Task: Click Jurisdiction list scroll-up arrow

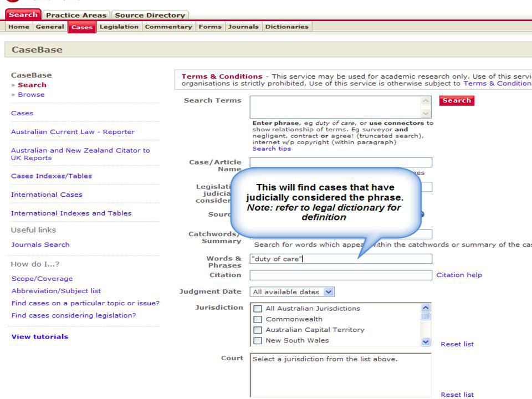Action: (x=426, y=308)
